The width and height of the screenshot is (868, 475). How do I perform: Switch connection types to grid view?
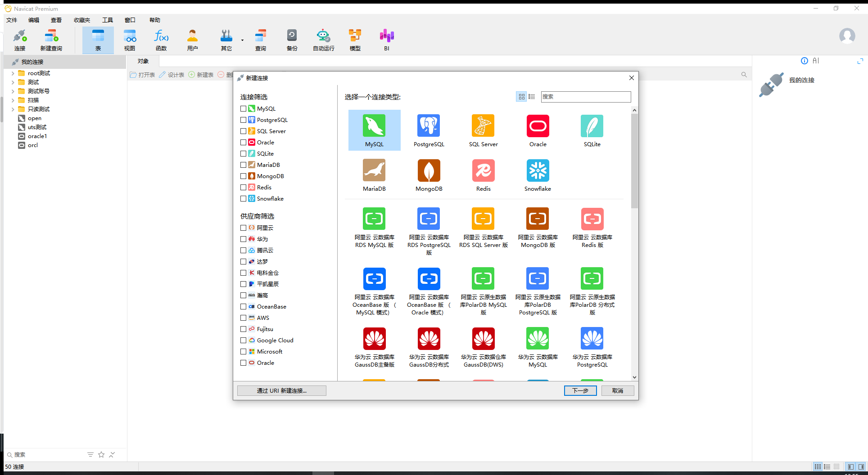pyautogui.click(x=521, y=97)
